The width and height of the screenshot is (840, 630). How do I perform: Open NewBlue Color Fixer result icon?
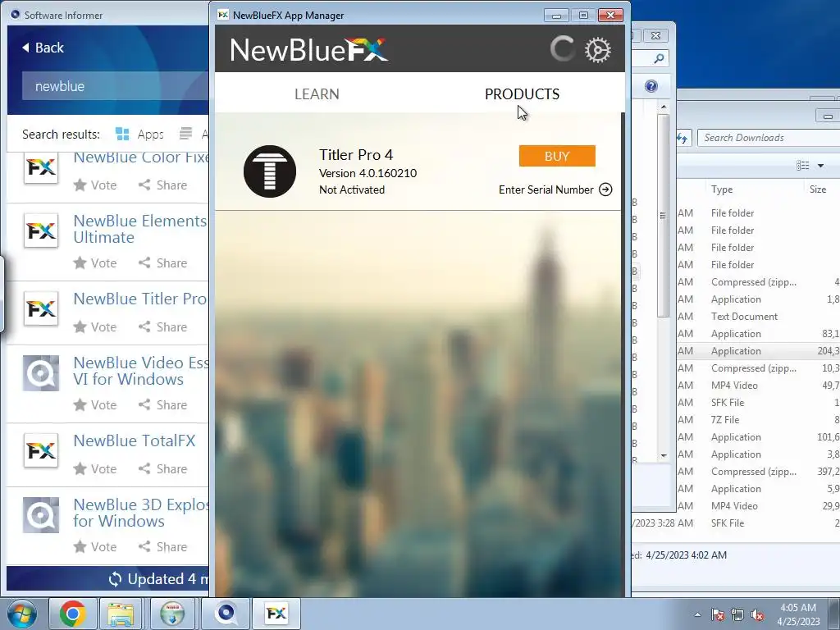click(41, 167)
